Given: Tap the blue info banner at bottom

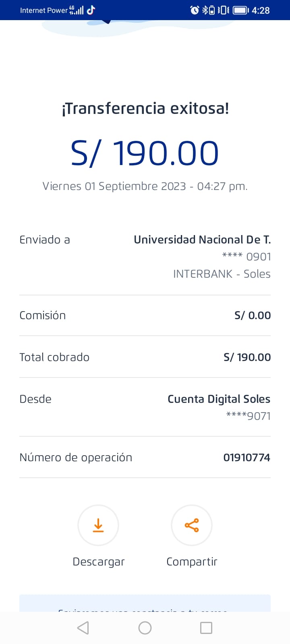Looking at the screenshot, I should (145, 603).
